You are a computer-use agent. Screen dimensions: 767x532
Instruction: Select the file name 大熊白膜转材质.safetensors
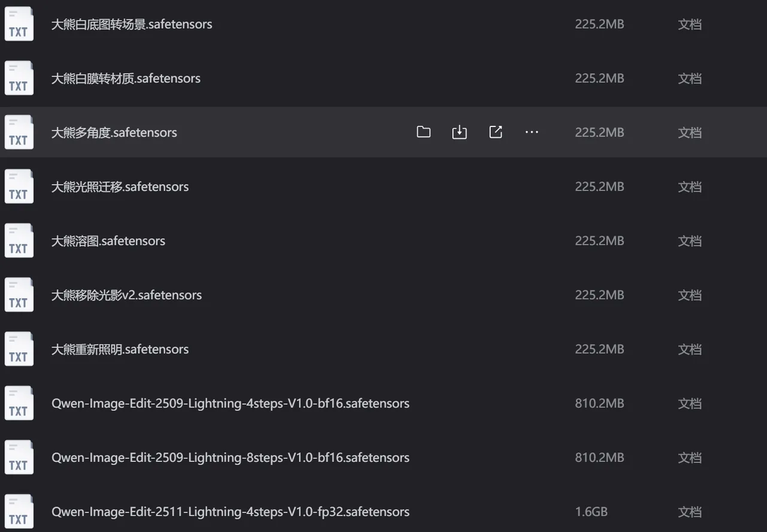tap(126, 78)
